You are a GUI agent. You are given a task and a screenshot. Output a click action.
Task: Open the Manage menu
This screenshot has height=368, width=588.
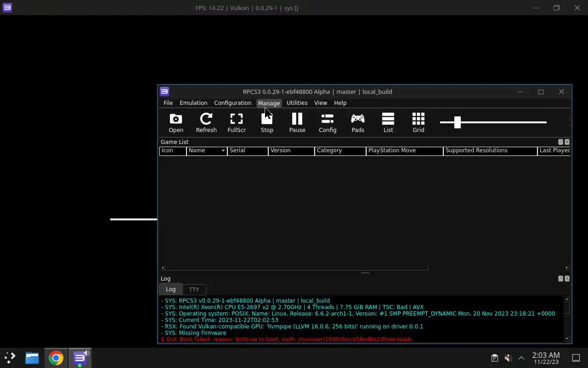[x=269, y=103]
